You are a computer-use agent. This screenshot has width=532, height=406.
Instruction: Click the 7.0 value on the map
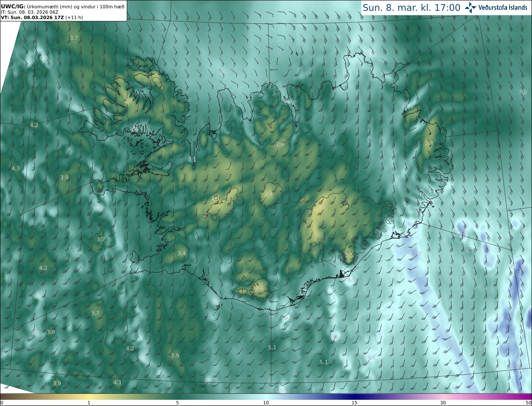(523, 92)
